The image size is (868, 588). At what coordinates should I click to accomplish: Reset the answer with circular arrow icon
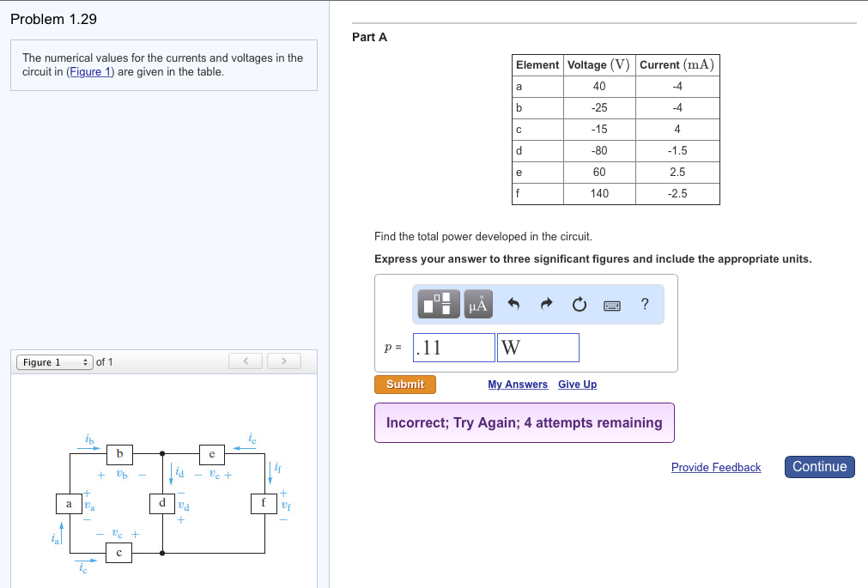pos(579,303)
